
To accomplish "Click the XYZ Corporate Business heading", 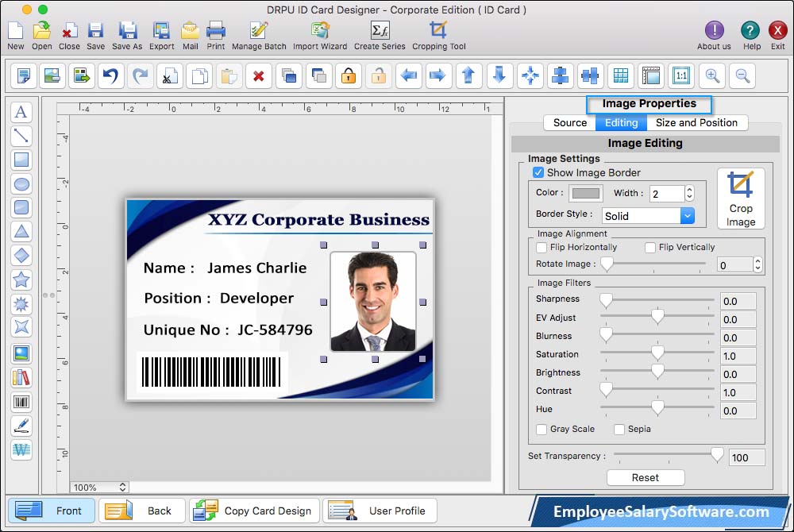I will click(318, 220).
